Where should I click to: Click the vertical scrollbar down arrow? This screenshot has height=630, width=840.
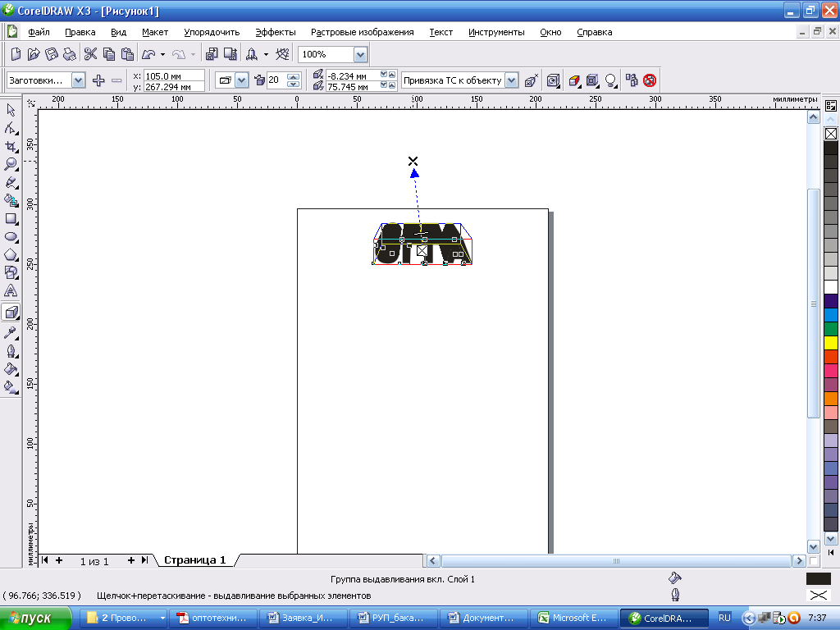(813, 547)
